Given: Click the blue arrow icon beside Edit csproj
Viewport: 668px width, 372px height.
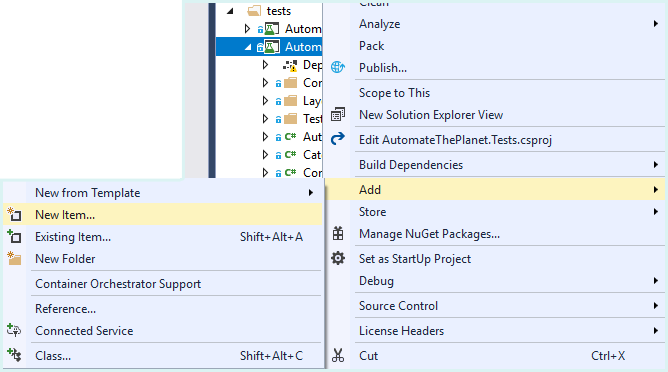Looking at the screenshot, I should pos(337,139).
